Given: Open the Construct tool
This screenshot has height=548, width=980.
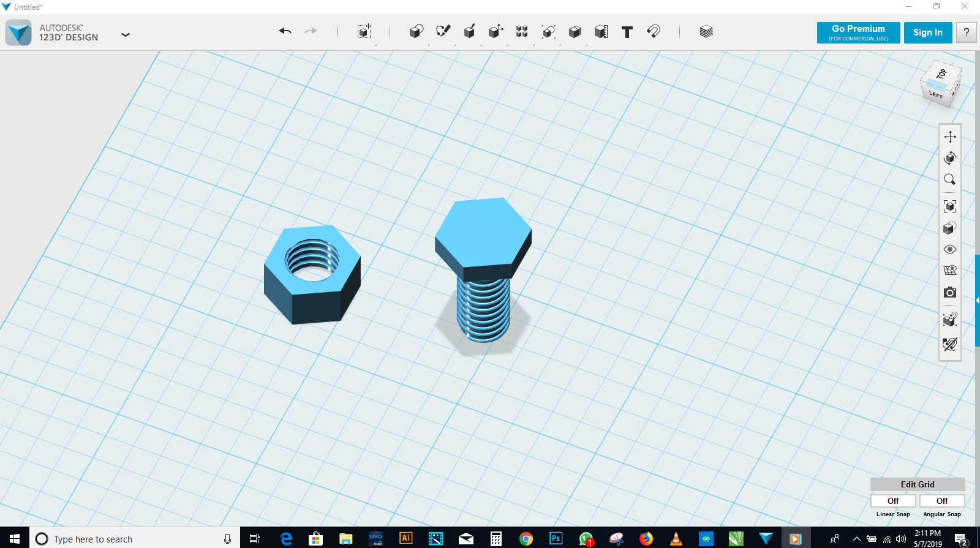Looking at the screenshot, I should pos(469,31).
